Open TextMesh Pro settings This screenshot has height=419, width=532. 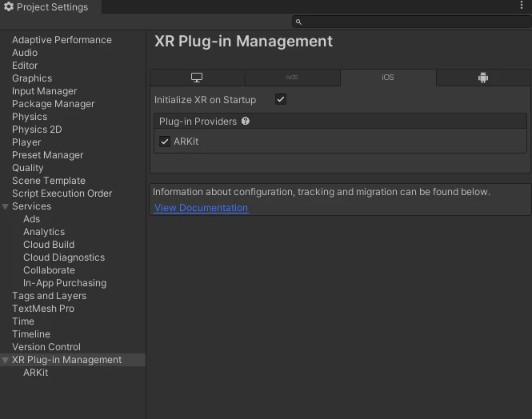click(43, 309)
